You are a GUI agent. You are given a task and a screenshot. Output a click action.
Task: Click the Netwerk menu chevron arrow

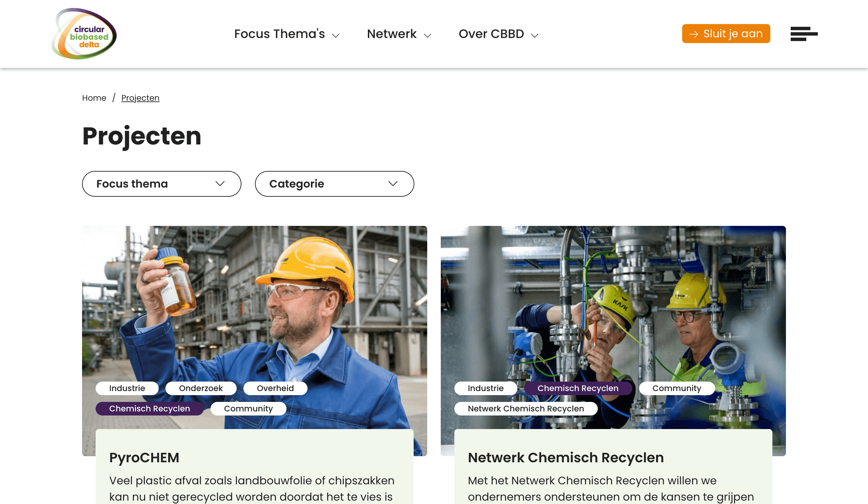428,36
